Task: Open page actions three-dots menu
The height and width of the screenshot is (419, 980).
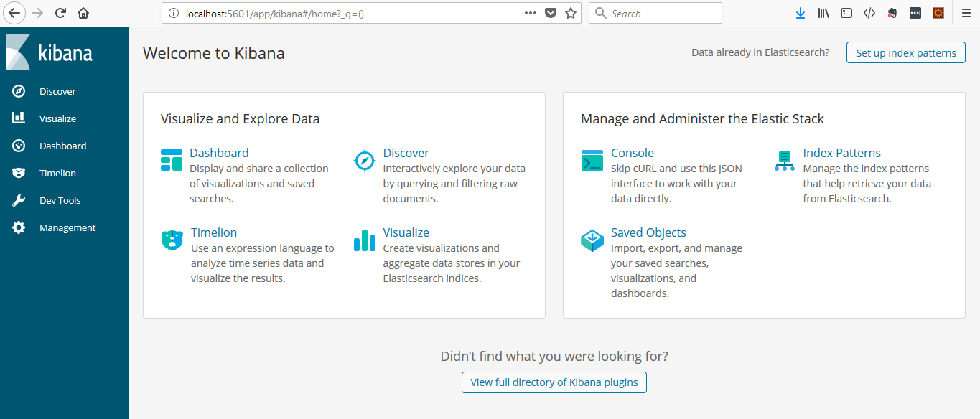Action: pos(531,13)
